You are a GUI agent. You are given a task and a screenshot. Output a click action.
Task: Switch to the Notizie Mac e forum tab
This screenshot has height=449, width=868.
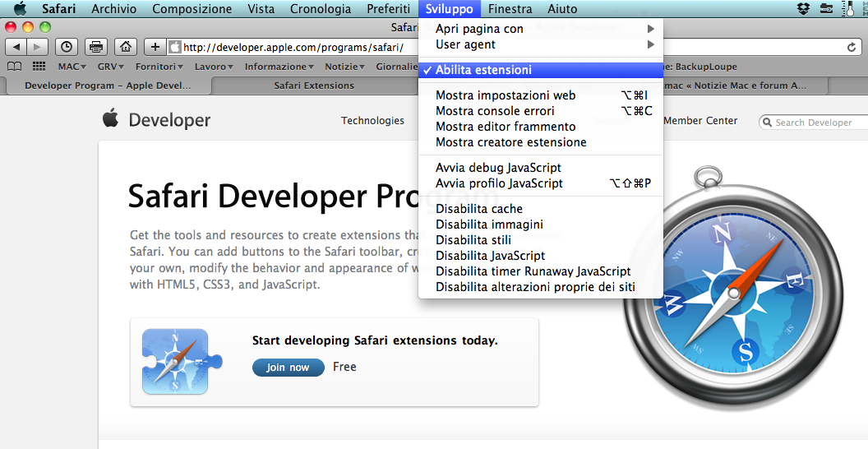(x=745, y=86)
